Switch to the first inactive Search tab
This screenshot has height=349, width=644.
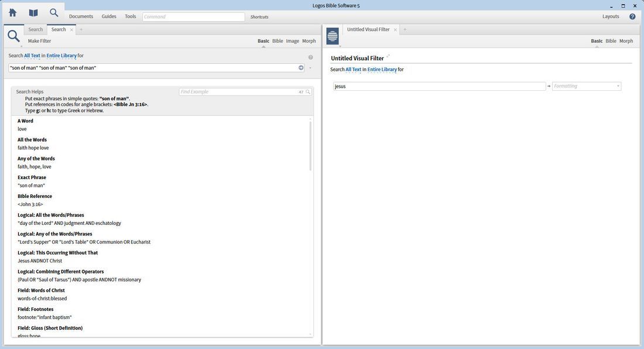(x=35, y=29)
